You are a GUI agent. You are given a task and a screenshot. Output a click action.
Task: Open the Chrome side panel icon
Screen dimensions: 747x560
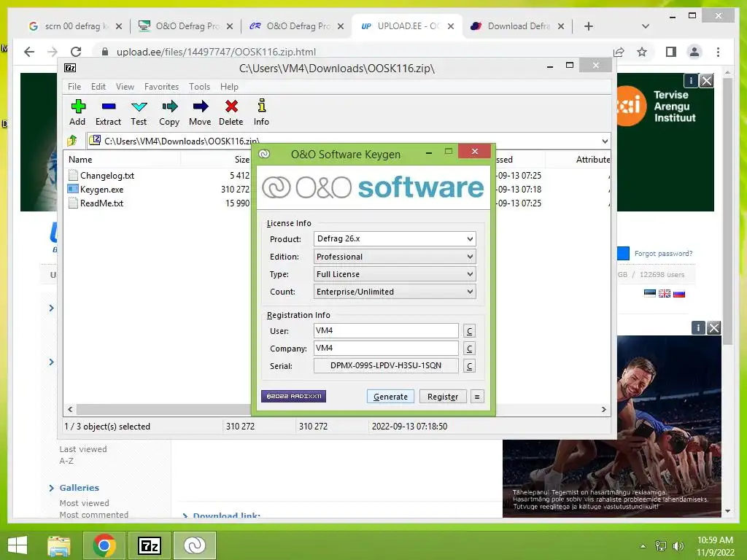671,52
